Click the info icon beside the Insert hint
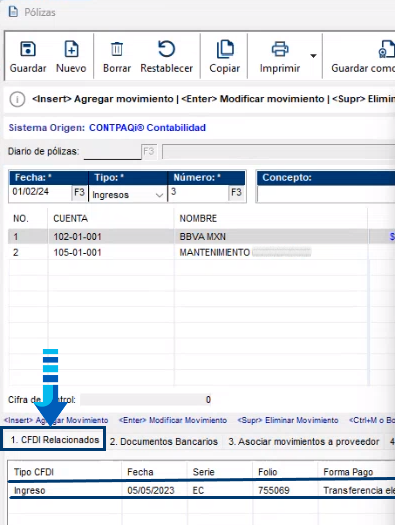Viewport: 395px width, 525px height. [x=17, y=99]
